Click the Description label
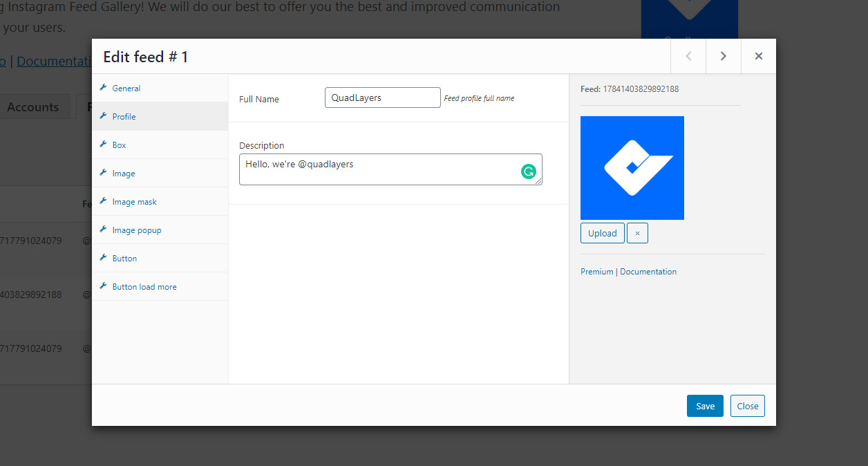The image size is (868, 466). tap(262, 145)
